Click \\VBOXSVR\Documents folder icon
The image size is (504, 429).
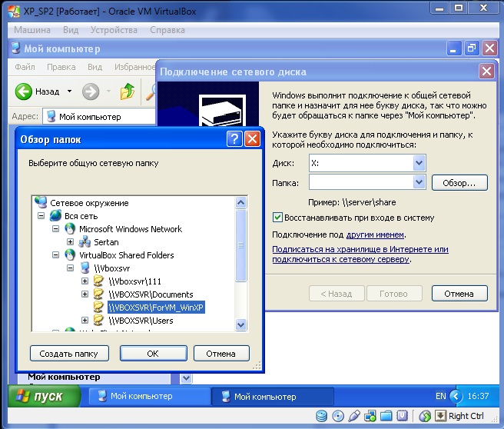[99, 294]
